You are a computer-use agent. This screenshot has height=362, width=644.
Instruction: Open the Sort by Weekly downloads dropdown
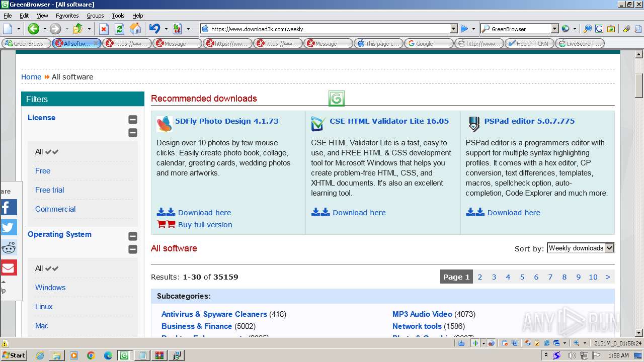pyautogui.click(x=581, y=248)
